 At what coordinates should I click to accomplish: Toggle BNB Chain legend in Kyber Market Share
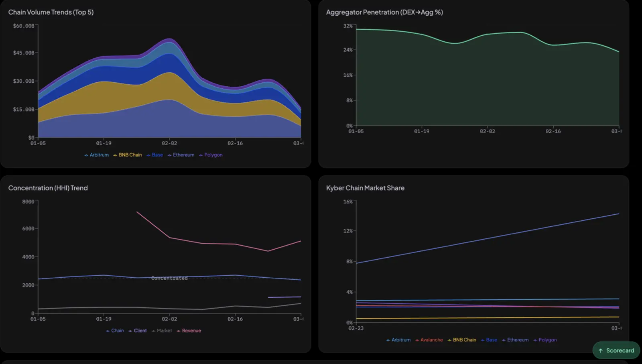pyautogui.click(x=462, y=340)
